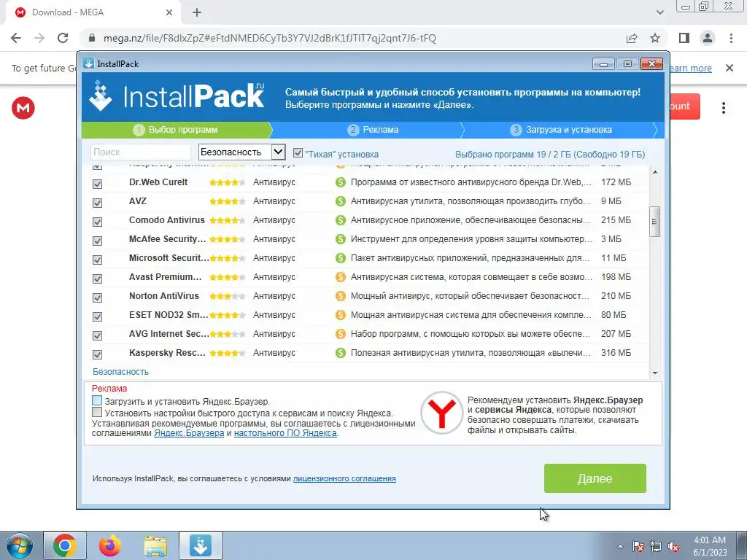Toggle the "Тихая" установка checkbox
Screen dimensions: 747x560
click(x=298, y=153)
